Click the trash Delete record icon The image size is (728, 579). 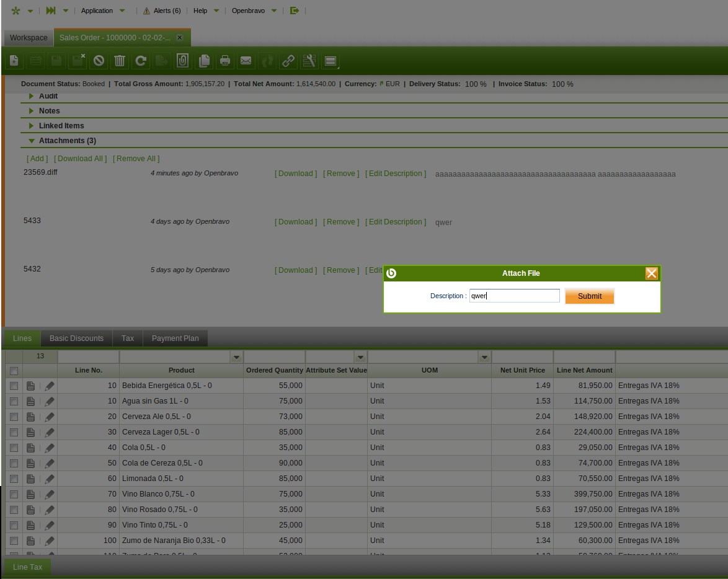(x=120, y=61)
